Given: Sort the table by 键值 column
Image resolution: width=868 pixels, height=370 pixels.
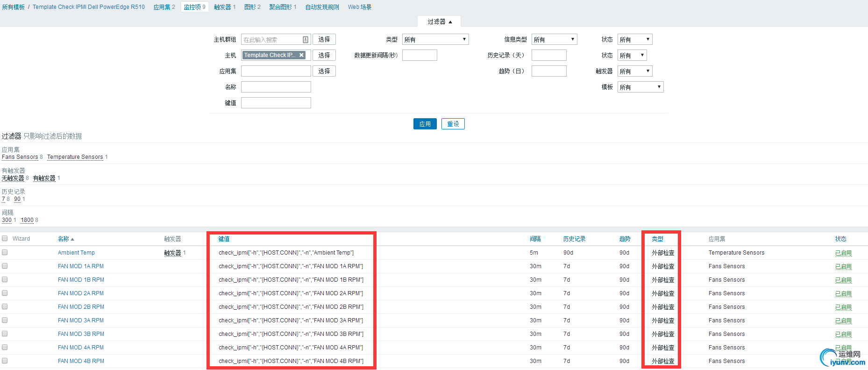Looking at the screenshot, I should 224,239.
